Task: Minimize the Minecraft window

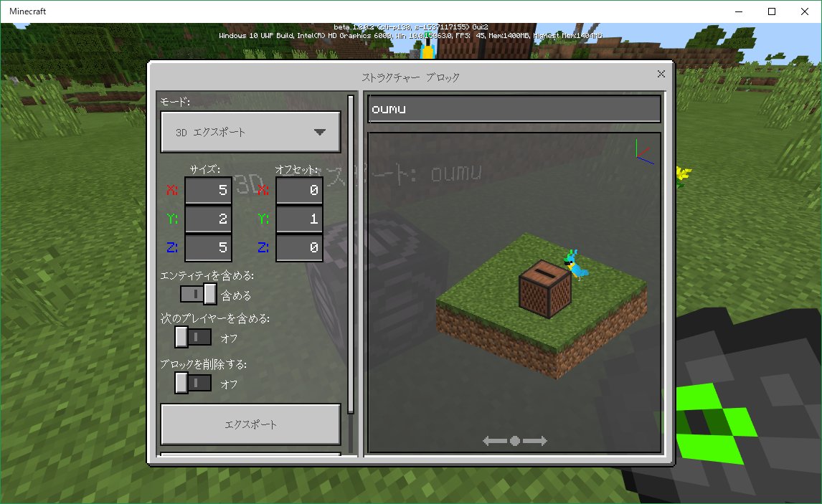Action: click(x=739, y=11)
